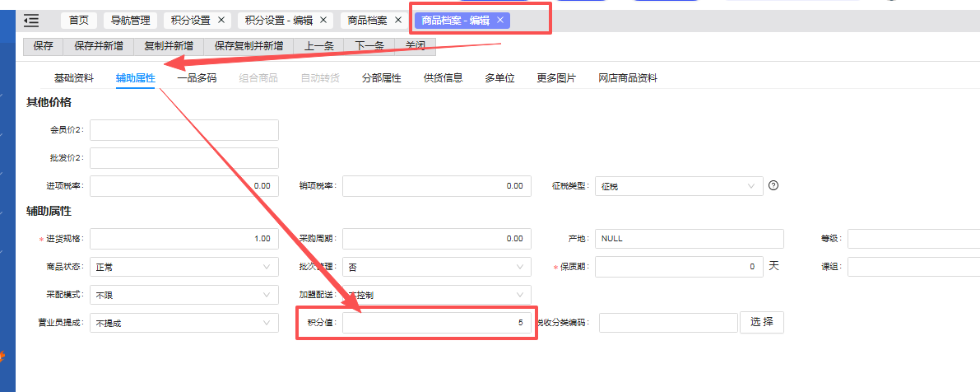980x392 pixels.
Task: Expand the 加盟配送 dropdown
Action: pyautogui.click(x=437, y=295)
